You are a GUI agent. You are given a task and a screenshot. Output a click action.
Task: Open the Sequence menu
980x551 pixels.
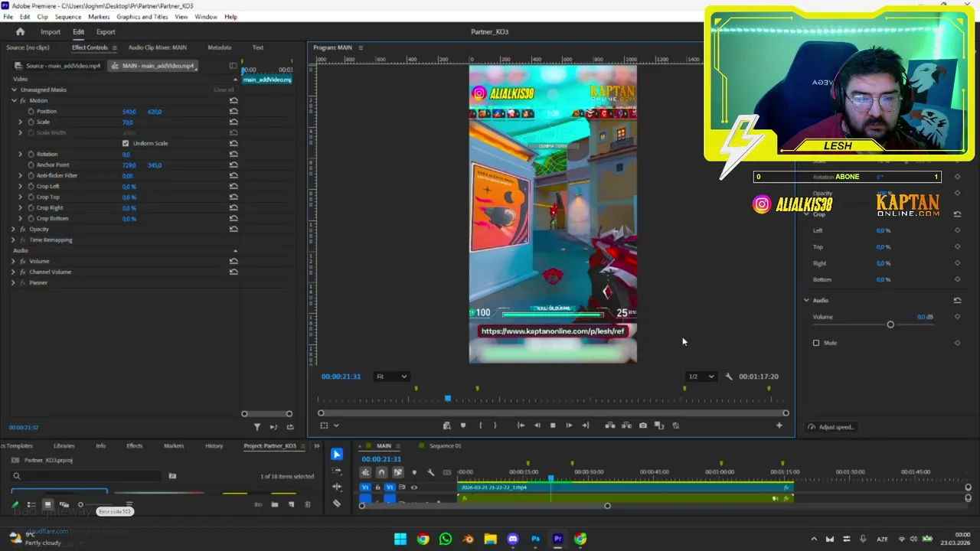(68, 17)
